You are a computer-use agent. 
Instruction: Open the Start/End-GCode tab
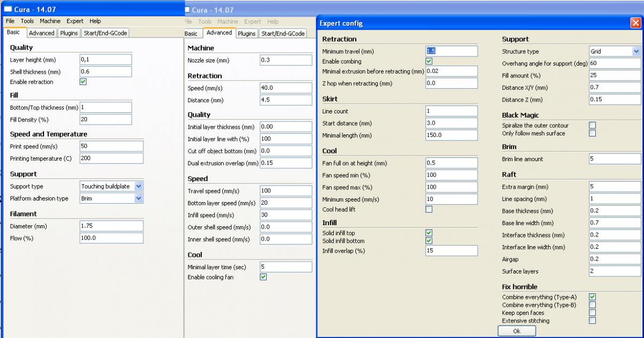pos(106,33)
